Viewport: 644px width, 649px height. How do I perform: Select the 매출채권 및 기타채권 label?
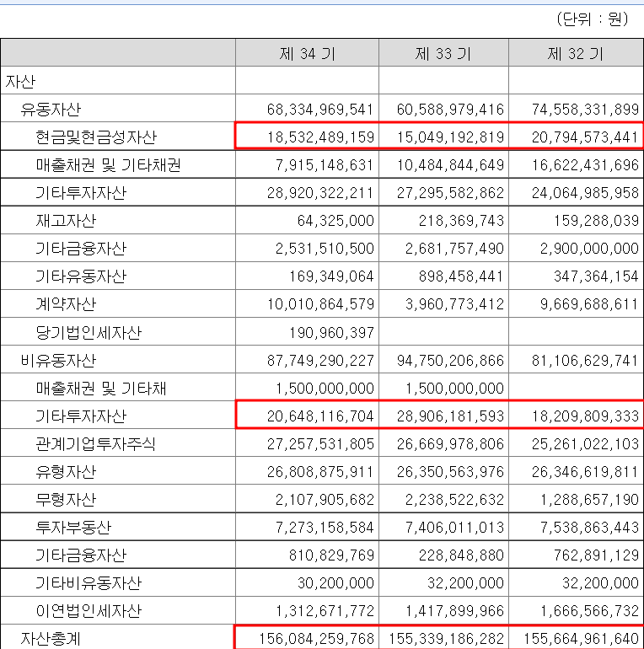coord(108,164)
